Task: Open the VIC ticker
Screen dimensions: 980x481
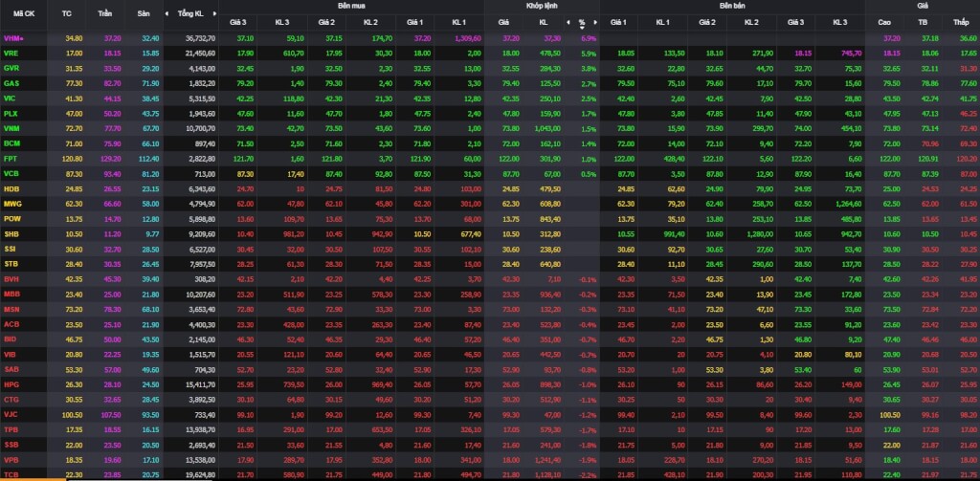Action: (10, 98)
